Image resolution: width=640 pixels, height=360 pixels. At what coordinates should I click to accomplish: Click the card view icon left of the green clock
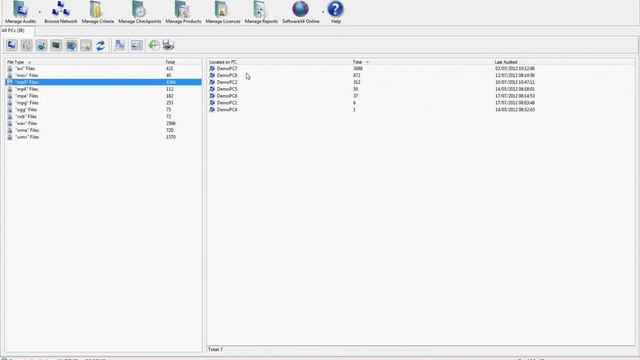point(137,45)
